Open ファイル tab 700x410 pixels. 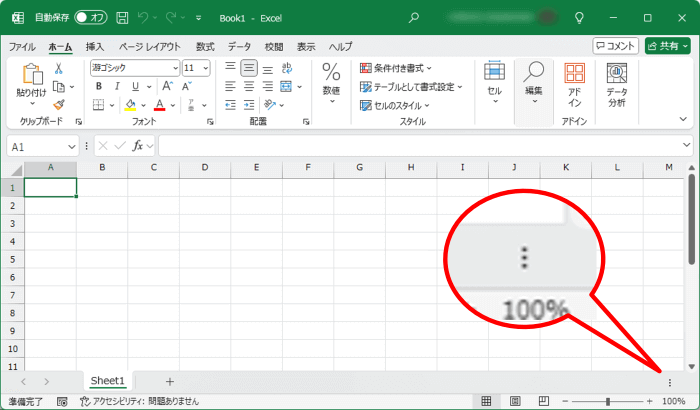coord(22,46)
